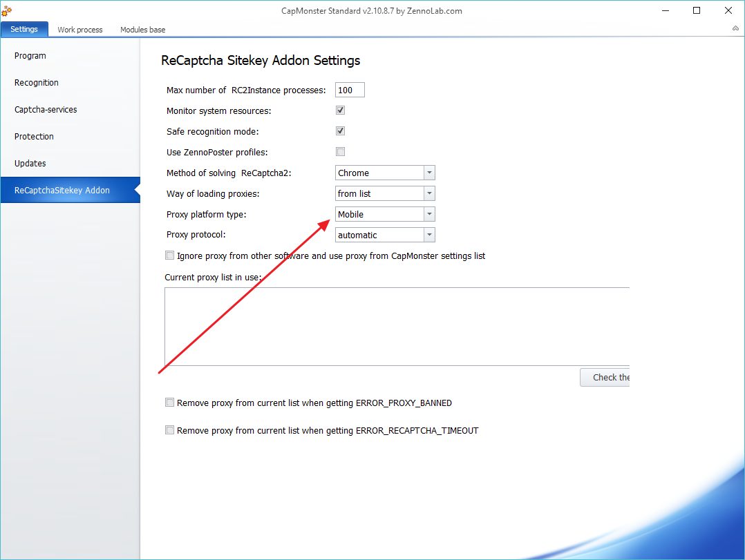Screen dimensions: 745x560
Task: Toggle Monitor system resources checkbox
Action: click(x=340, y=110)
